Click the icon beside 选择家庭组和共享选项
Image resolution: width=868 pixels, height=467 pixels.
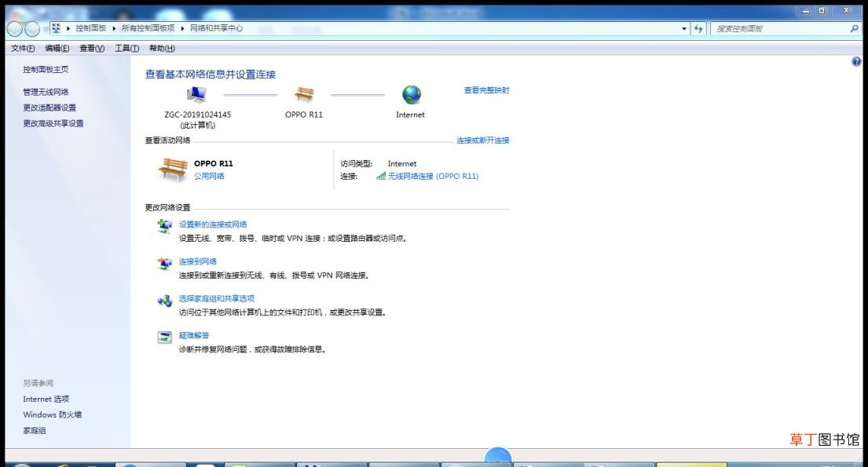[x=164, y=301]
